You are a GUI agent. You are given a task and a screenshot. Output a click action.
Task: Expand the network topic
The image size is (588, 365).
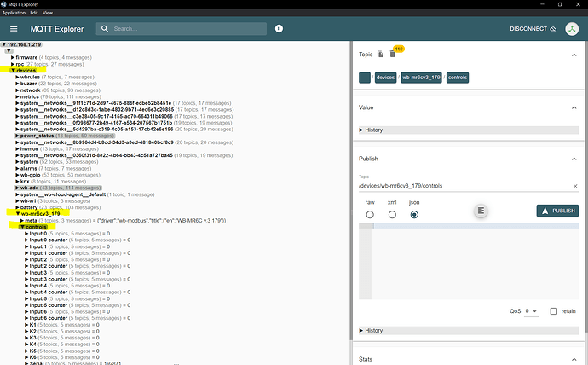pos(17,90)
